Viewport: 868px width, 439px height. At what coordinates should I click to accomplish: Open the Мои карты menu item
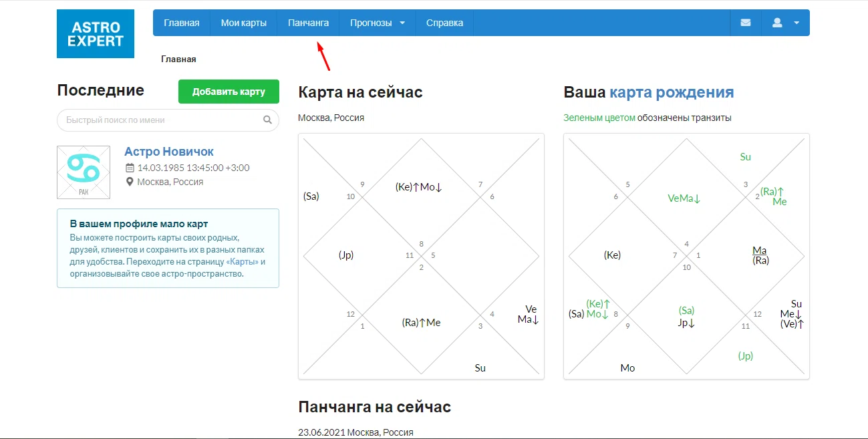click(x=243, y=23)
